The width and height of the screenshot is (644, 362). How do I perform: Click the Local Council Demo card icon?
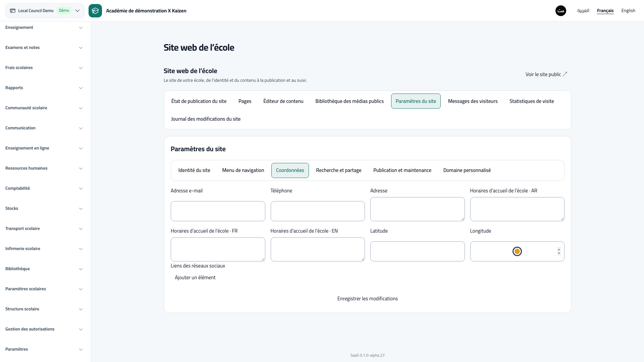pyautogui.click(x=13, y=11)
